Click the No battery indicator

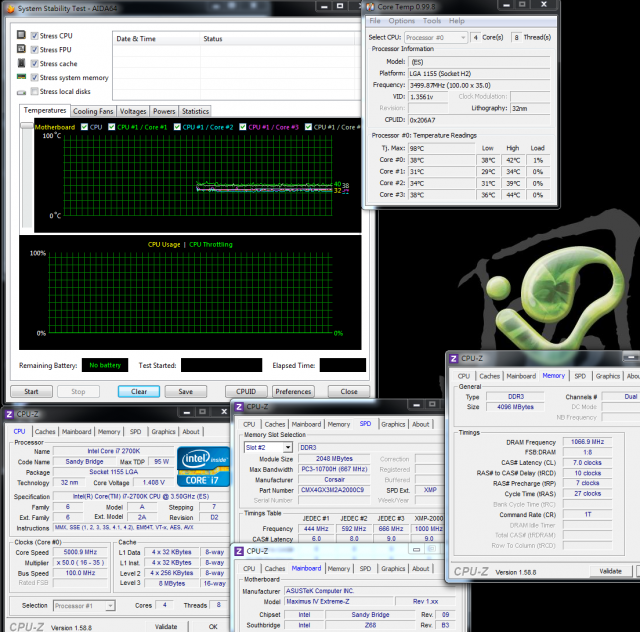coord(105,365)
